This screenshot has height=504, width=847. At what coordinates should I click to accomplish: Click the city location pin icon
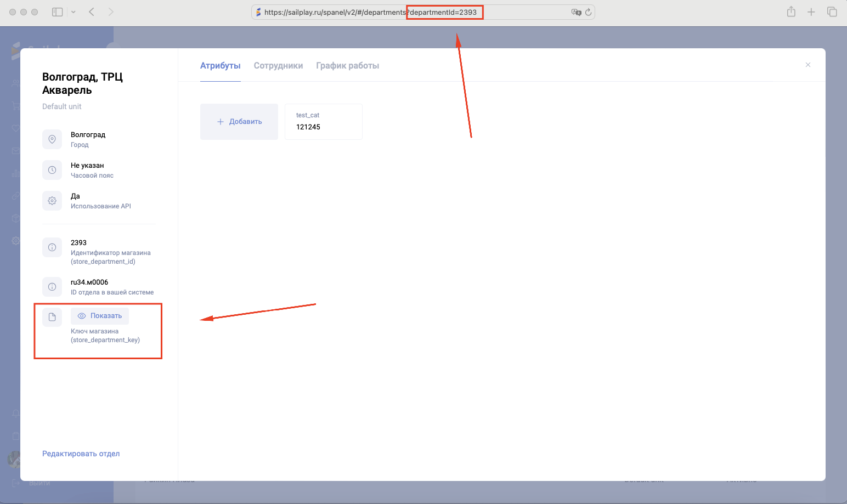tap(52, 139)
